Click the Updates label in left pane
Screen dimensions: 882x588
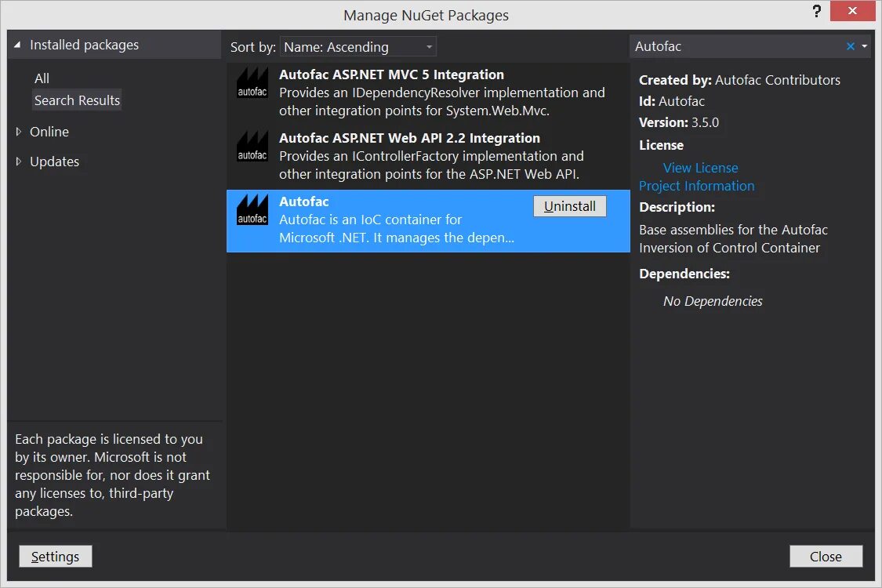point(55,162)
